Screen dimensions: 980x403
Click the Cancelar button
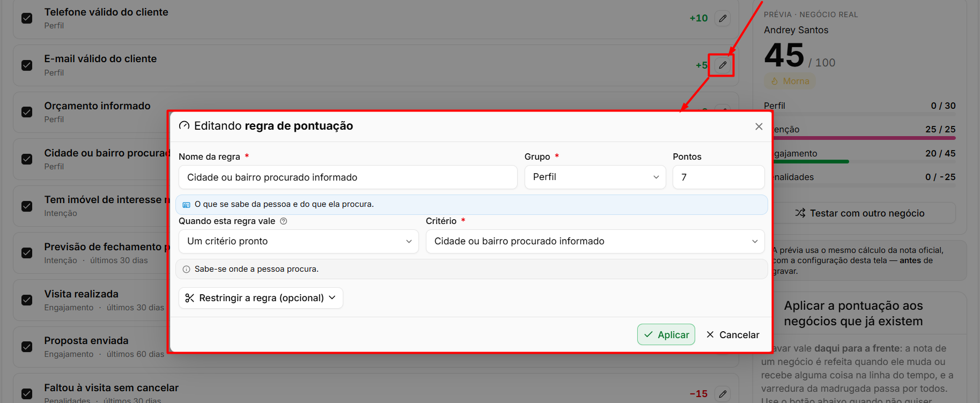(x=733, y=335)
